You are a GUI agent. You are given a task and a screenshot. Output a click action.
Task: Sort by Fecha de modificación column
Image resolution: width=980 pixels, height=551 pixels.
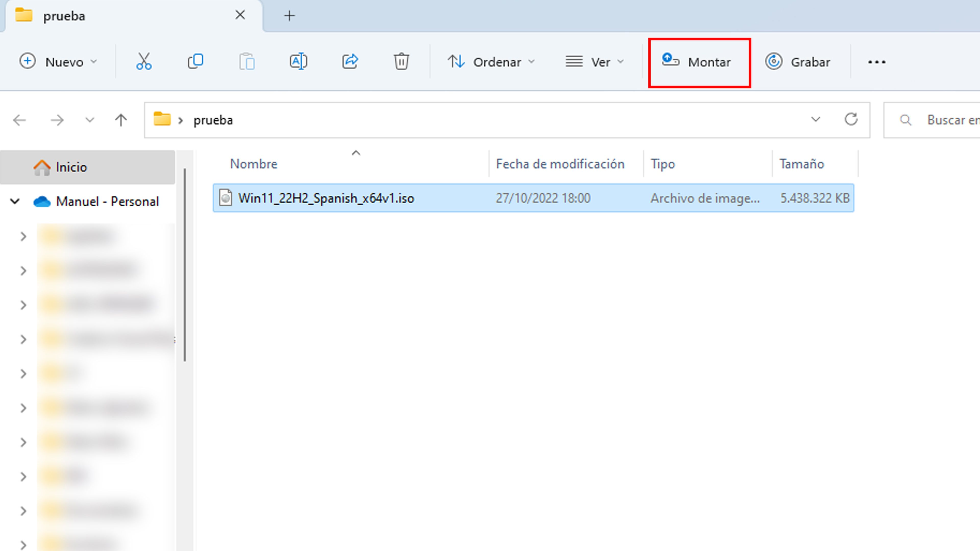tap(560, 164)
